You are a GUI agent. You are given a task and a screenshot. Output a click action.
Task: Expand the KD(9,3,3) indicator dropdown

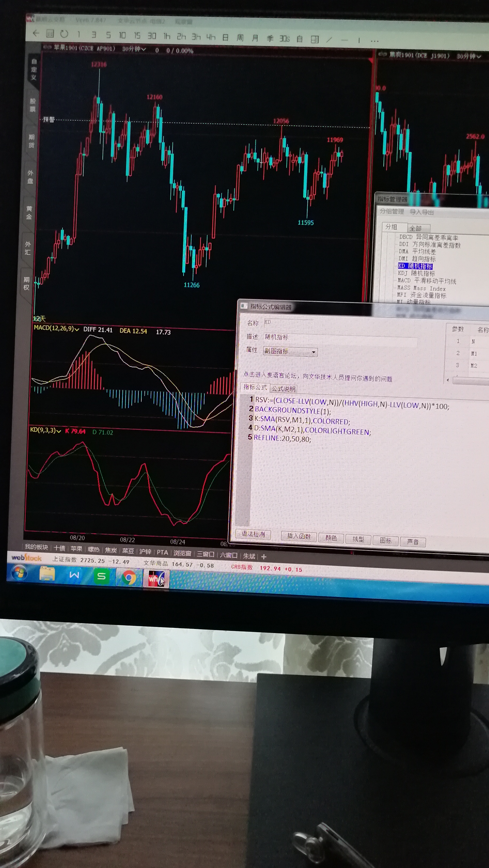point(45,430)
